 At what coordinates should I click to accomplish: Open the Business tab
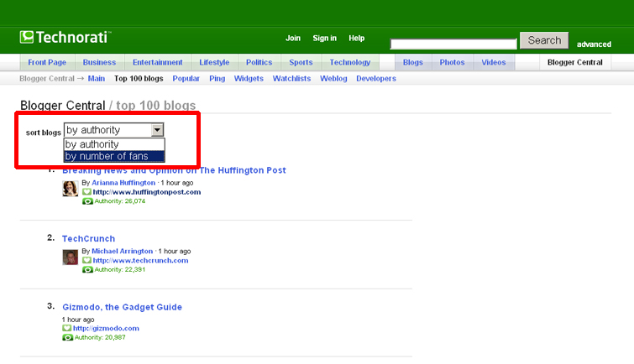[x=99, y=62]
